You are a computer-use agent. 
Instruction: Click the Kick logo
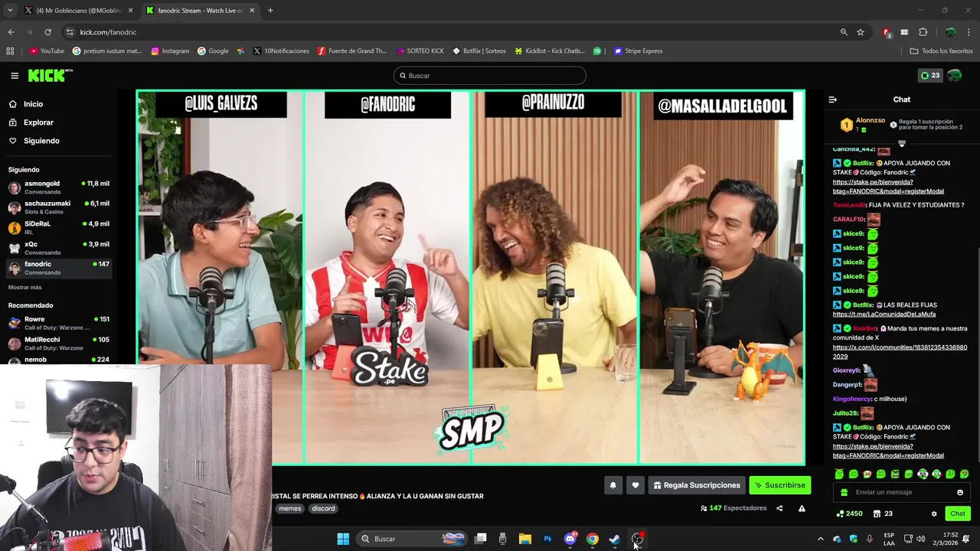(x=50, y=75)
